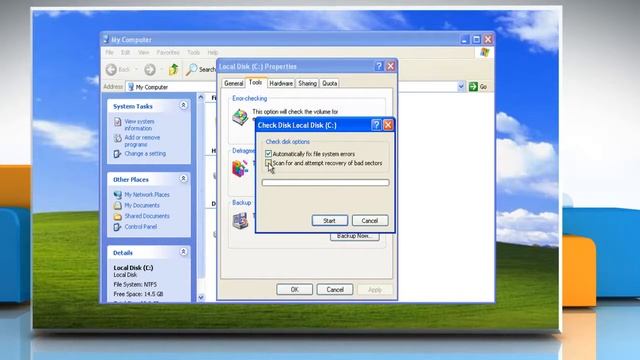Click the My Network Places icon
This screenshot has height=360, width=640.
[118, 195]
